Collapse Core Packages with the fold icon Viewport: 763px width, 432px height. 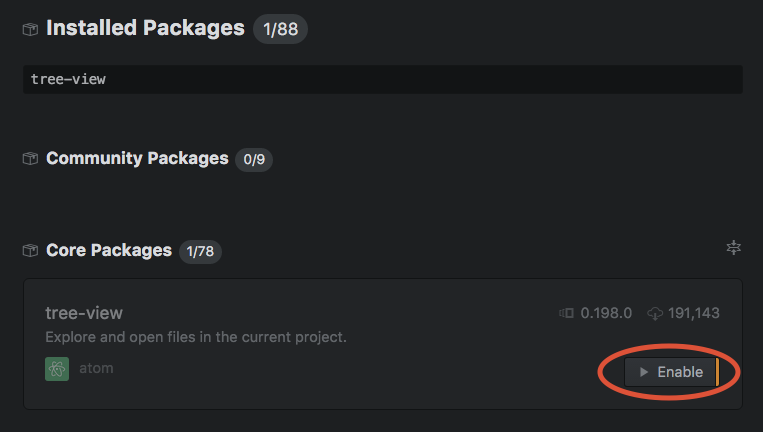(x=733, y=248)
